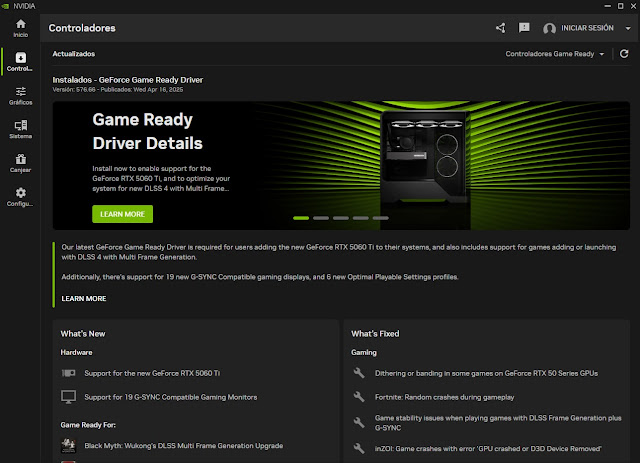640x463 pixels.
Task: Click wrench icon beside Dithering or banding fix
Action: pyautogui.click(x=359, y=373)
